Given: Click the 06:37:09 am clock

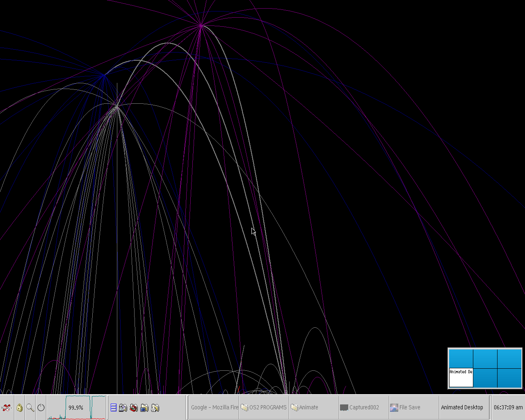Looking at the screenshot, I should [x=508, y=407].
